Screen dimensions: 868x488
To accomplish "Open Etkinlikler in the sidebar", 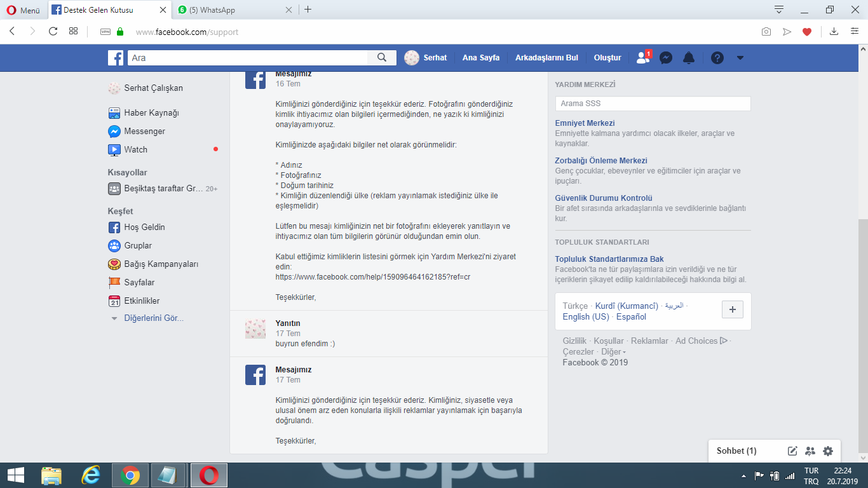I will 134,301.
